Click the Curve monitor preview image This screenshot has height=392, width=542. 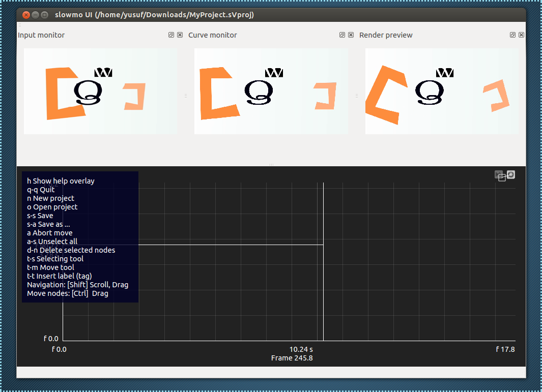point(271,91)
